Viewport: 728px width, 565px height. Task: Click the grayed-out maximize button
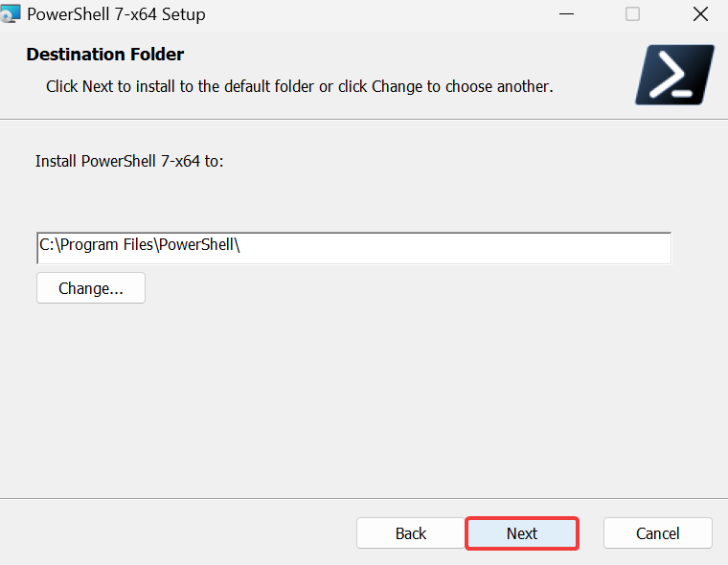[632, 14]
